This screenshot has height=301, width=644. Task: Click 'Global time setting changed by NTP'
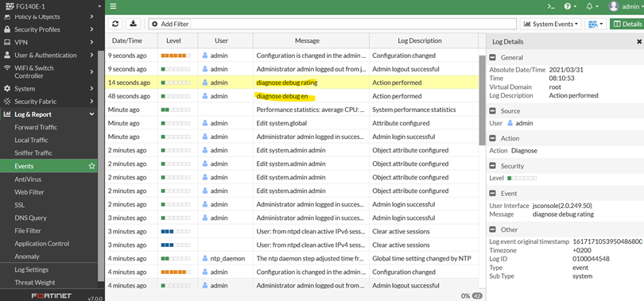tap(421, 258)
